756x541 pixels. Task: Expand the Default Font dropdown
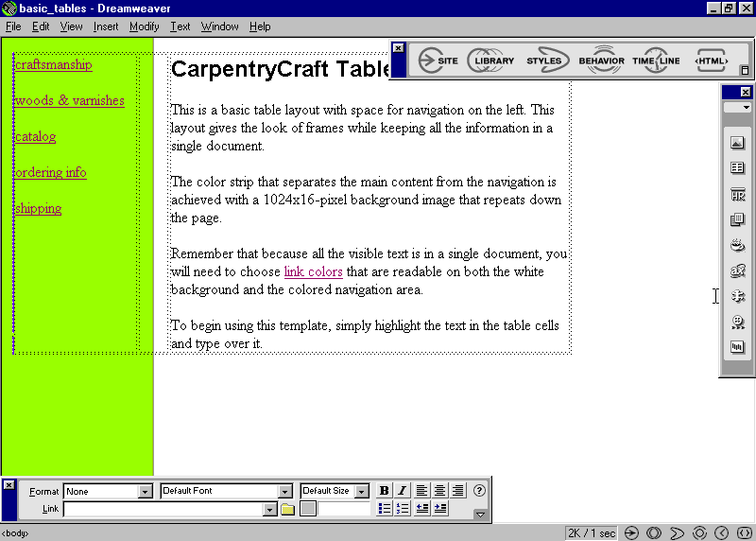(284, 492)
